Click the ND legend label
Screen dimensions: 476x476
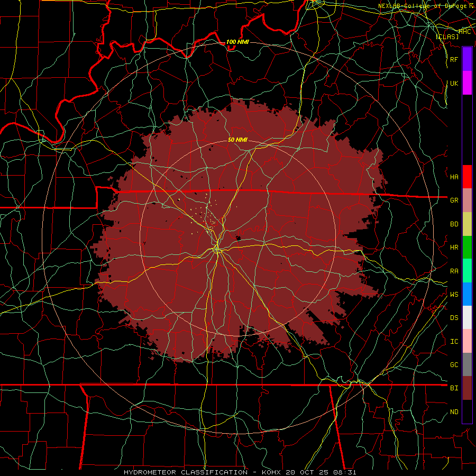(454, 412)
